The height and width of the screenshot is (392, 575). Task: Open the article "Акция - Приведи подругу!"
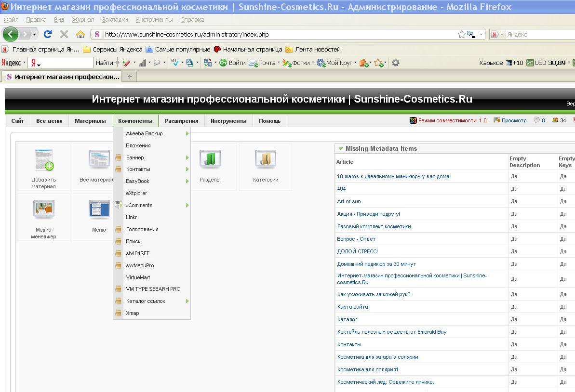[369, 214]
